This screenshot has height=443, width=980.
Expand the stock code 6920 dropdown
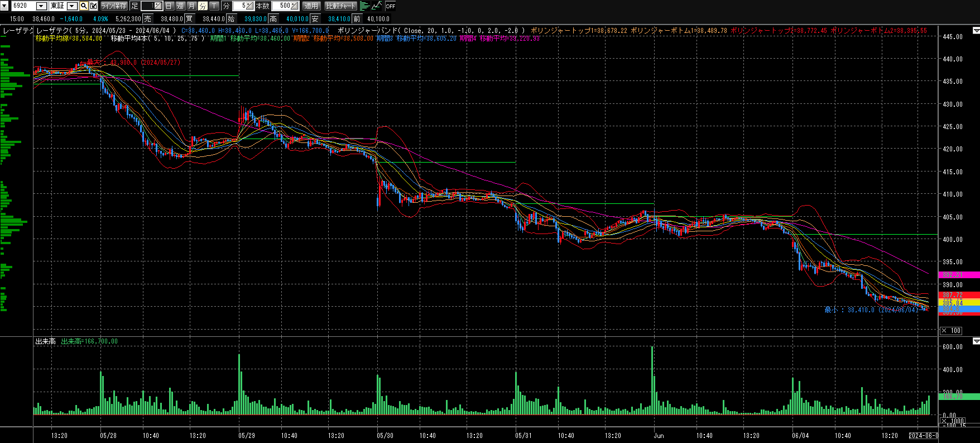point(41,6)
